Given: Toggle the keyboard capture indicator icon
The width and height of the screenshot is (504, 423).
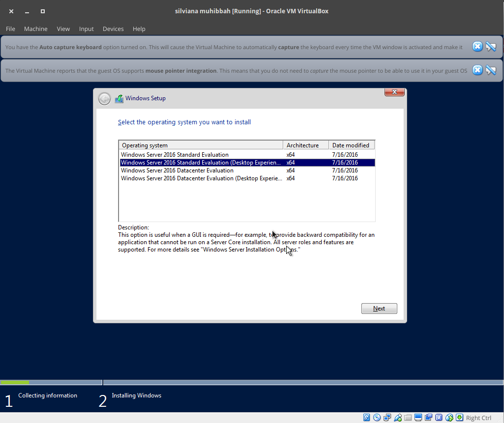Looking at the screenshot, I should [460, 417].
